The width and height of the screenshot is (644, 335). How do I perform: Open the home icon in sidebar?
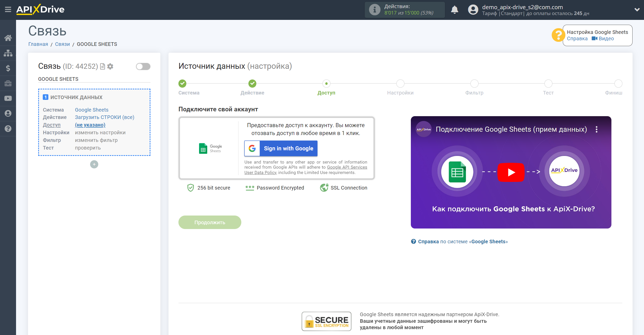8,38
